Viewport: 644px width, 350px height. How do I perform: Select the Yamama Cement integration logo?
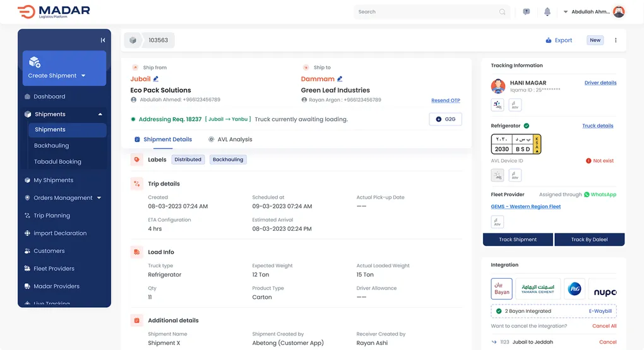point(538,289)
